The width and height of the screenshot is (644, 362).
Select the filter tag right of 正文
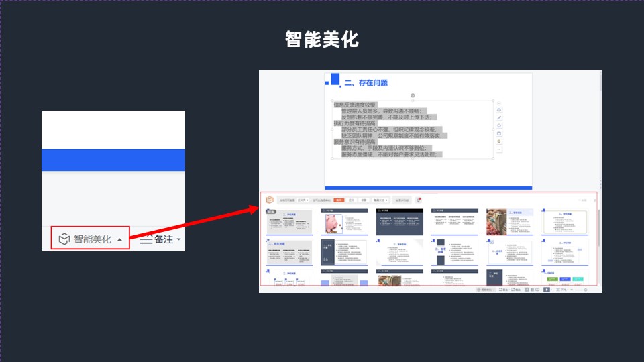[x=364, y=200]
